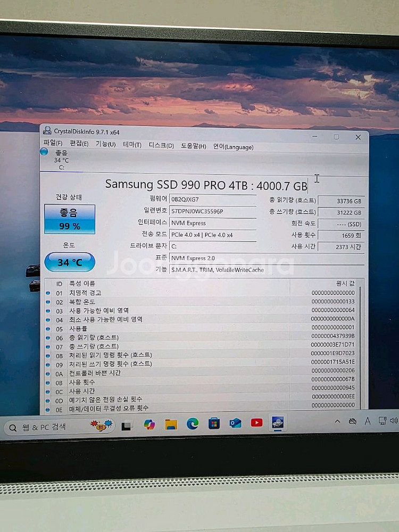The image size is (399, 532).
Task: Click the features field S.M.A.R.T., TRIM
Action: [x=267, y=270]
